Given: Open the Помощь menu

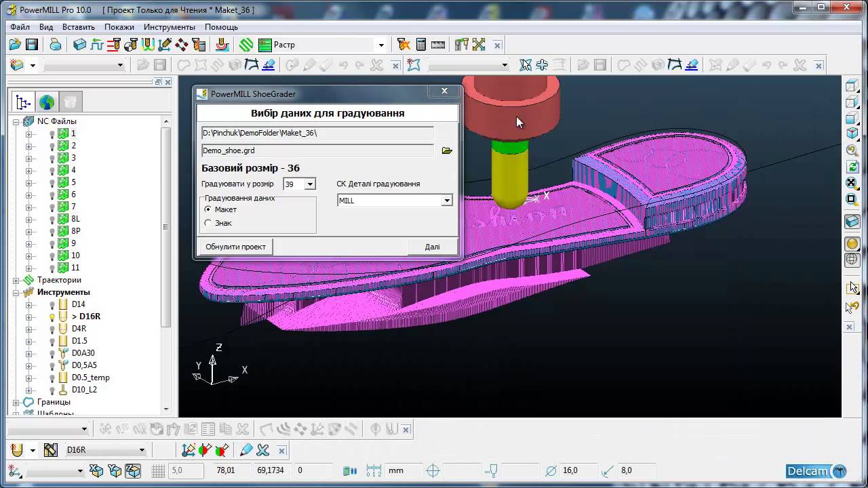Looking at the screenshot, I should (x=221, y=27).
